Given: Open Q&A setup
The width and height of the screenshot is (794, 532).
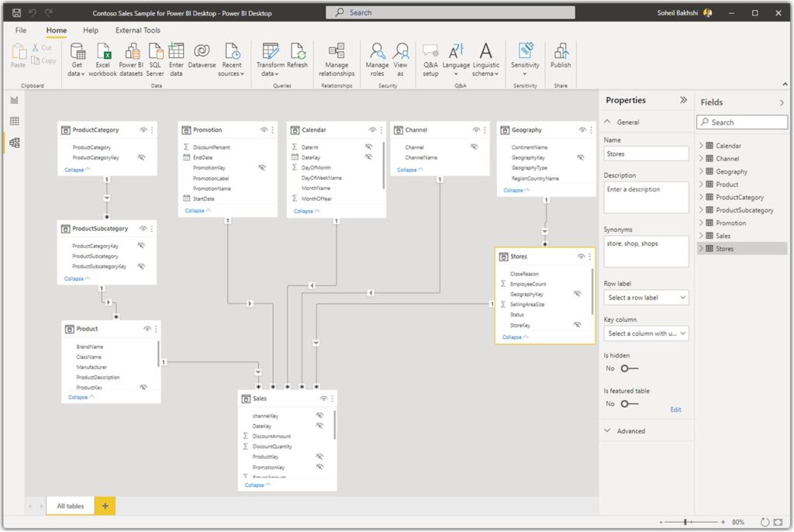Looking at the screenshot, I should (x=430, y=59).
